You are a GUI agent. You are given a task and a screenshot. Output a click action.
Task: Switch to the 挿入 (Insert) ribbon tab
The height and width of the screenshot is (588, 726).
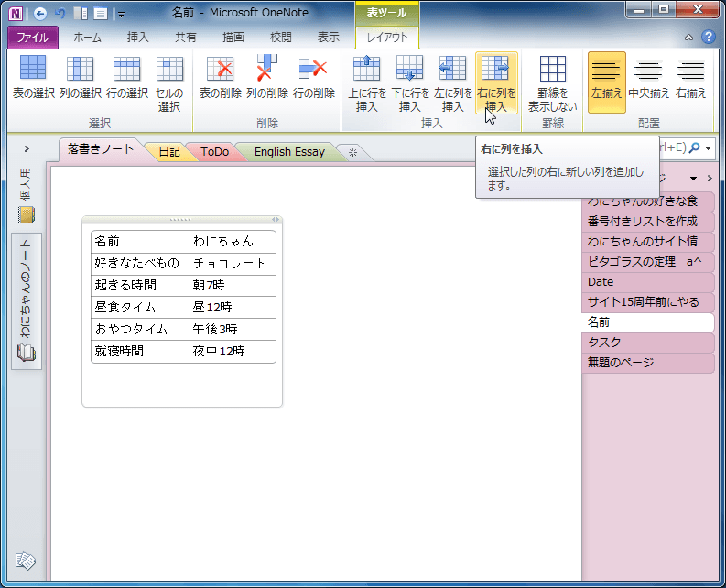pyautogui.click(x=137, y=37)
